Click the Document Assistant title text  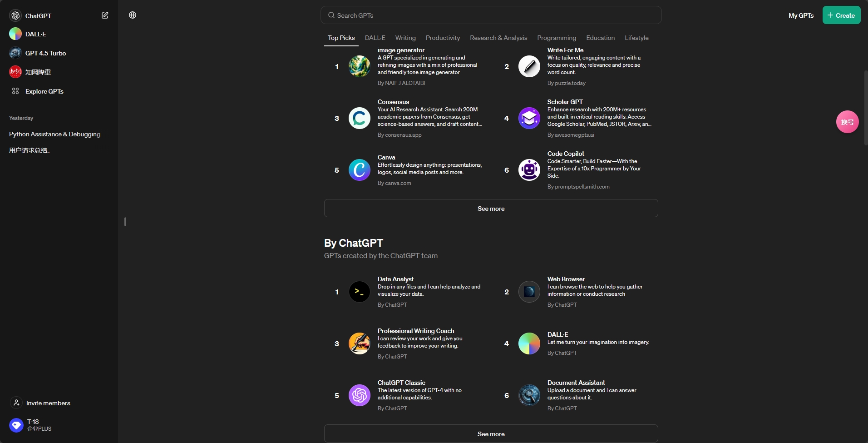pyautogui.click(x=576, y=383)
